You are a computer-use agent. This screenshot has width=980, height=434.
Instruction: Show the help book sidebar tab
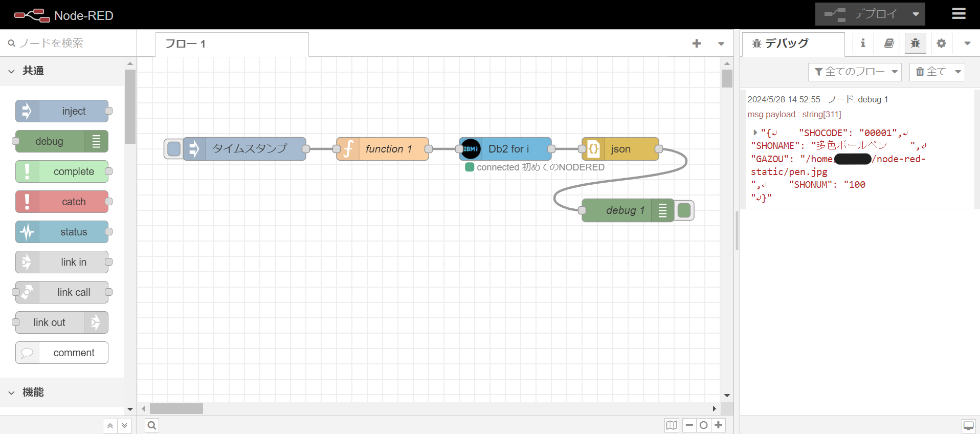(889, 44)
